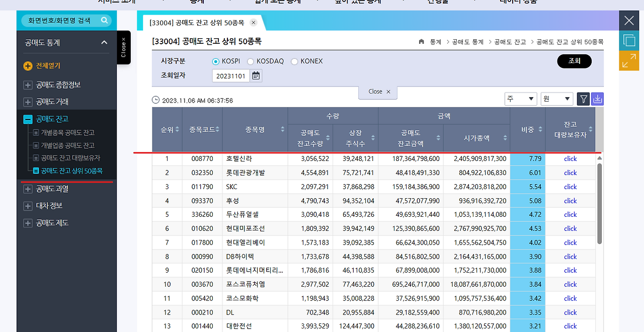Open the 원 currency dropdown
The height and width of the screenshot is (332, 644).
pyautogui.click(x=556, y=99)
